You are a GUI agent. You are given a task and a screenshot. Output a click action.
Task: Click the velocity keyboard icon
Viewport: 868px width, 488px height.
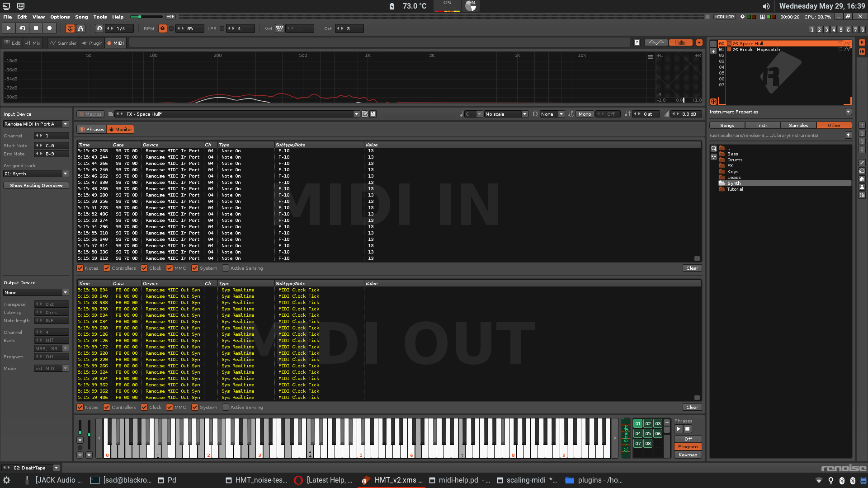click(x=280, y=28)
